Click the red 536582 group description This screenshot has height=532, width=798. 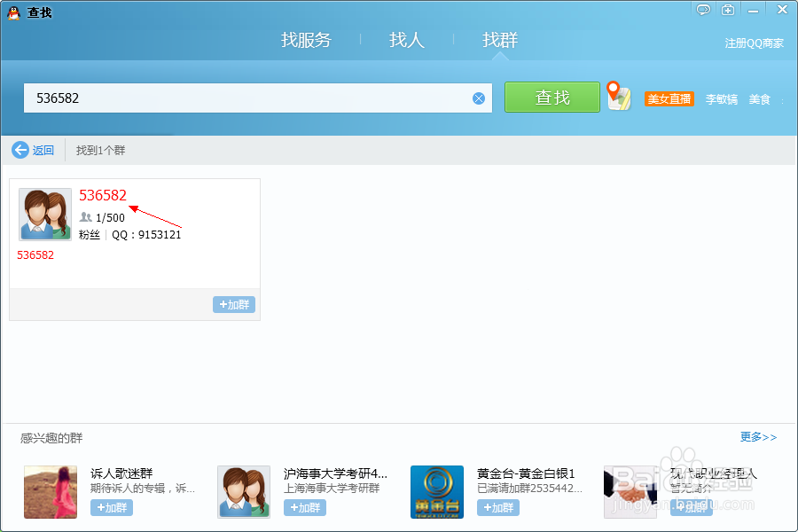coord(35,255)
